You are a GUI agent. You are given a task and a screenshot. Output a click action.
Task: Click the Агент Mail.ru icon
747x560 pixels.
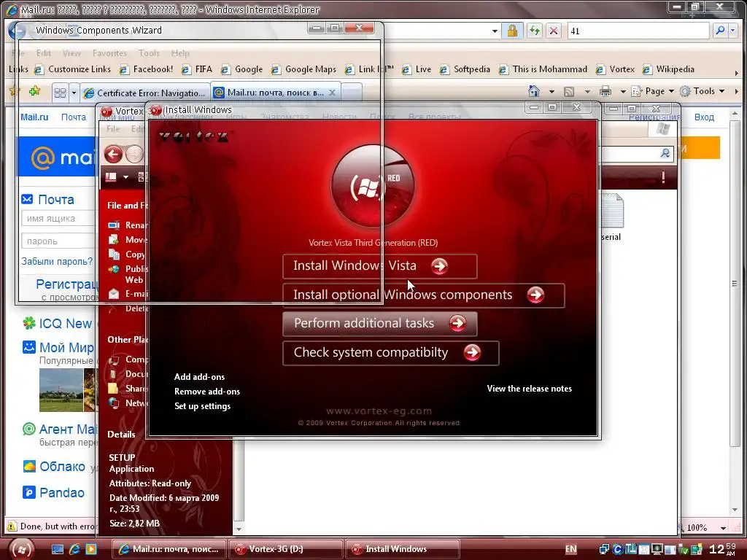(x=29, y=429)
